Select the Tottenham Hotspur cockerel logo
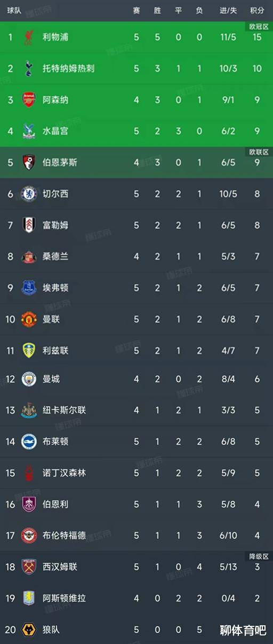 (x=29, y=68)
